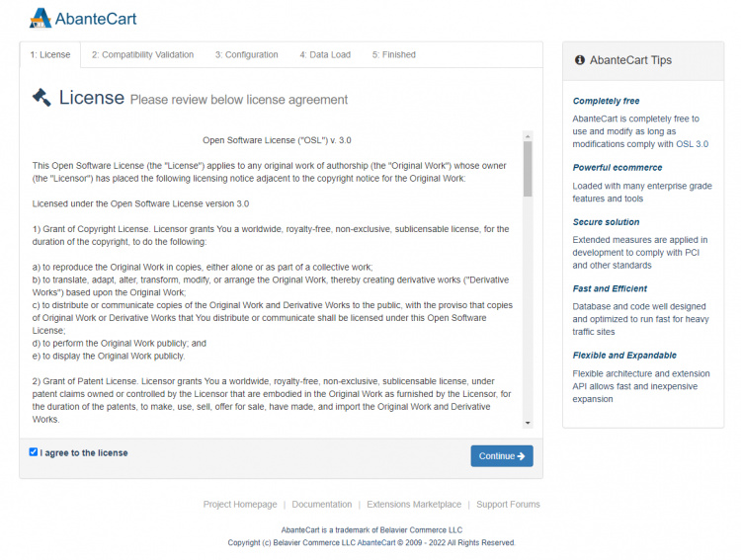The width and height of the screenshot is (741, 560).
Task: Open the '2: Compatibility Validation' tab
Action: pyautogui.click(x=142, y=55)
